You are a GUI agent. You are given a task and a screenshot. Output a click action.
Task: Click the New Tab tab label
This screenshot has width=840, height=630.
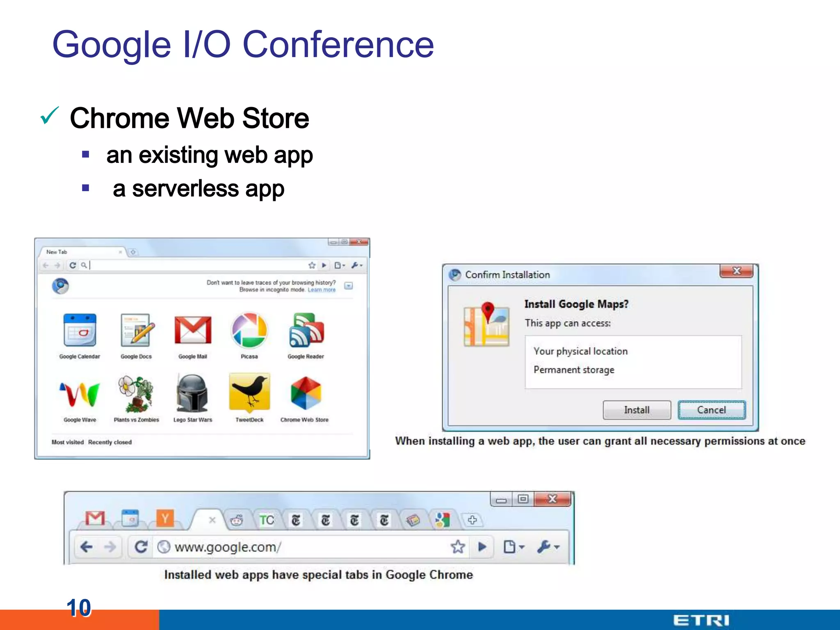tap(57, 252)
